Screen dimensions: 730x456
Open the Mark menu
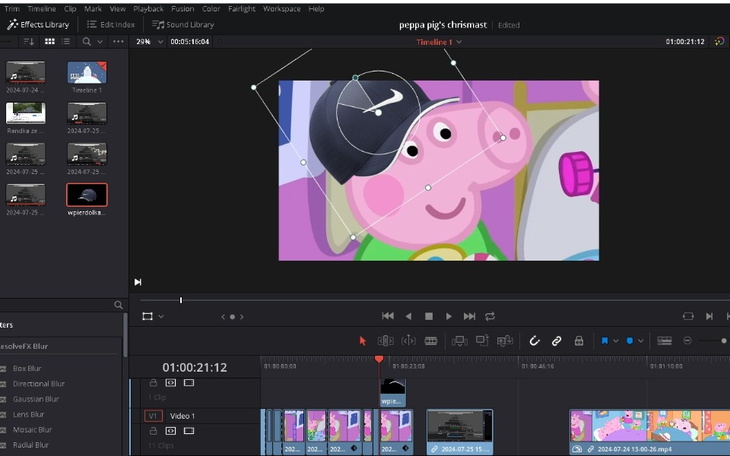[93, 9]
